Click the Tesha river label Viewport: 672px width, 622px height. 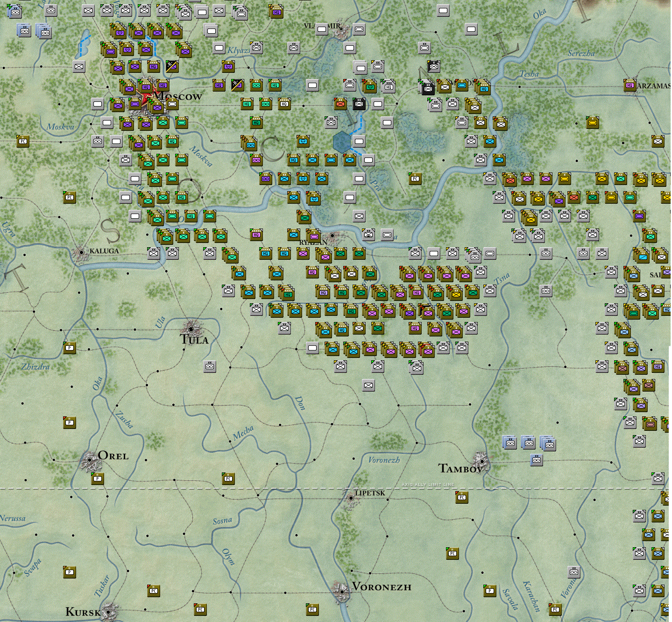tap(529, 74)
